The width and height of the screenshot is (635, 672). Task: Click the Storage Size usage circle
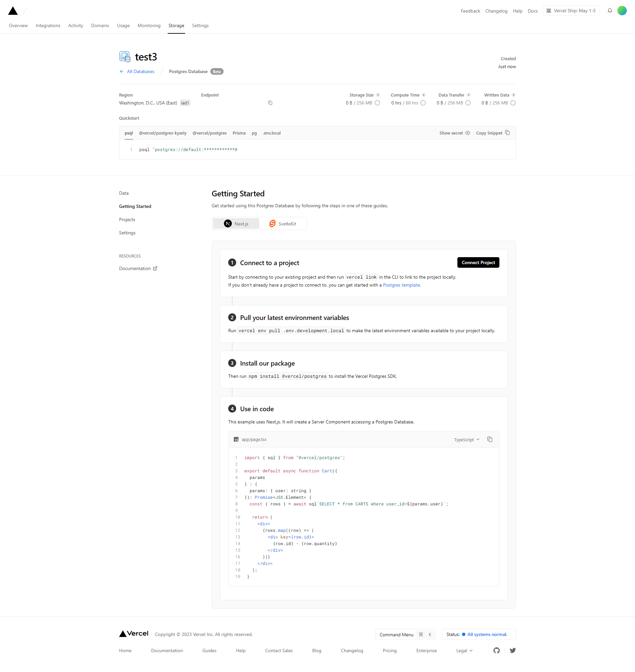[x=377, y=103]
